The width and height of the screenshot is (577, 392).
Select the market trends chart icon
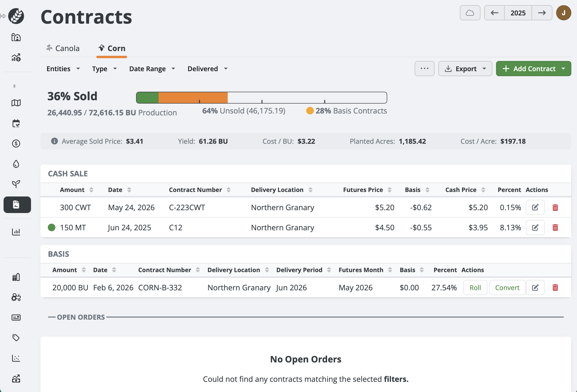(x=16, y=57)
